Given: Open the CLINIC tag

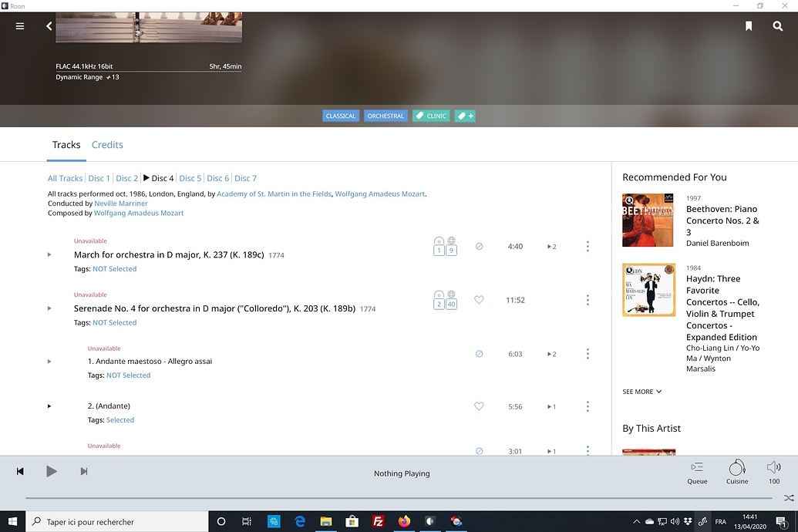Looking at the screenshot, I should [x=431, y=116].
